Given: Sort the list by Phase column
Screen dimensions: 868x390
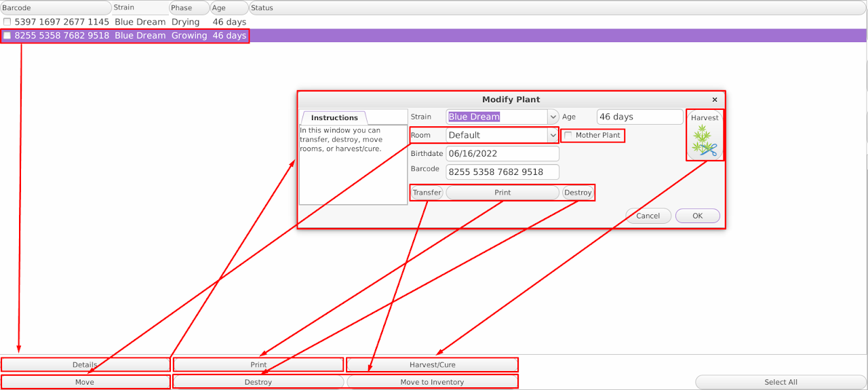Looking at the screenshot, I should [189, 7].
